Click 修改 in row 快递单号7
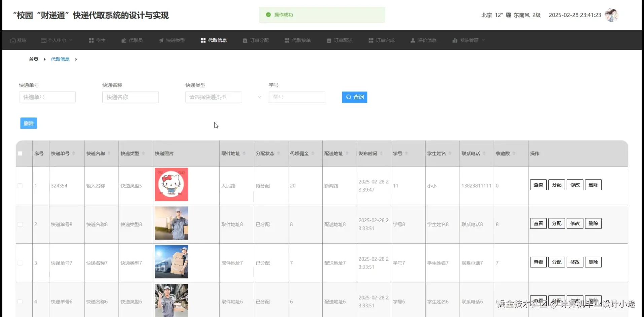Viewport: 644px width, 317px height. click(x=575, y=262)
